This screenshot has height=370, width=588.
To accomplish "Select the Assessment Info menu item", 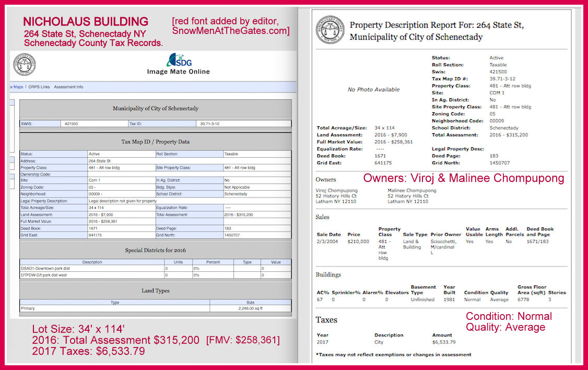I will pyautogui.click(x=68, y=87).
